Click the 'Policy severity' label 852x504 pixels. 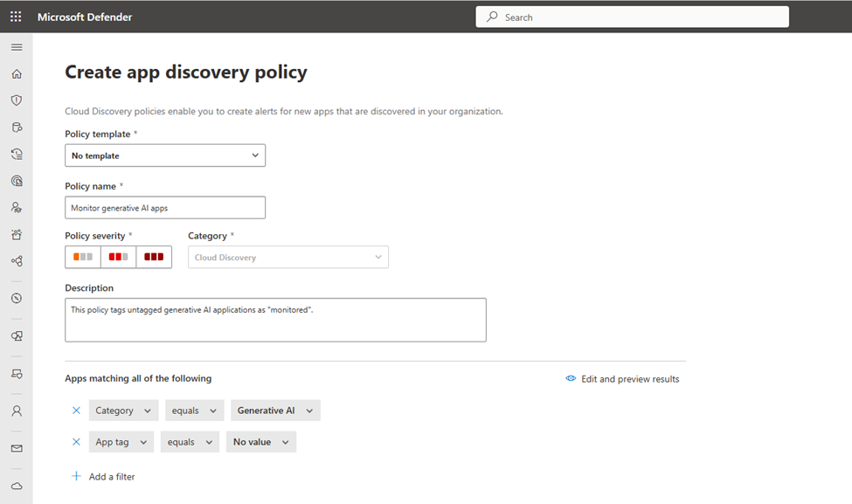click(95, 236)
